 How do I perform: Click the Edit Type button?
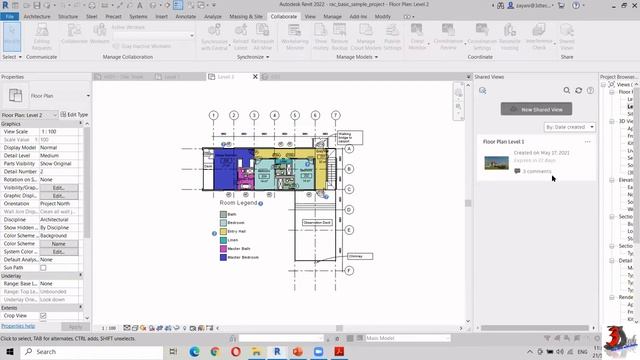tap(74, 115)
